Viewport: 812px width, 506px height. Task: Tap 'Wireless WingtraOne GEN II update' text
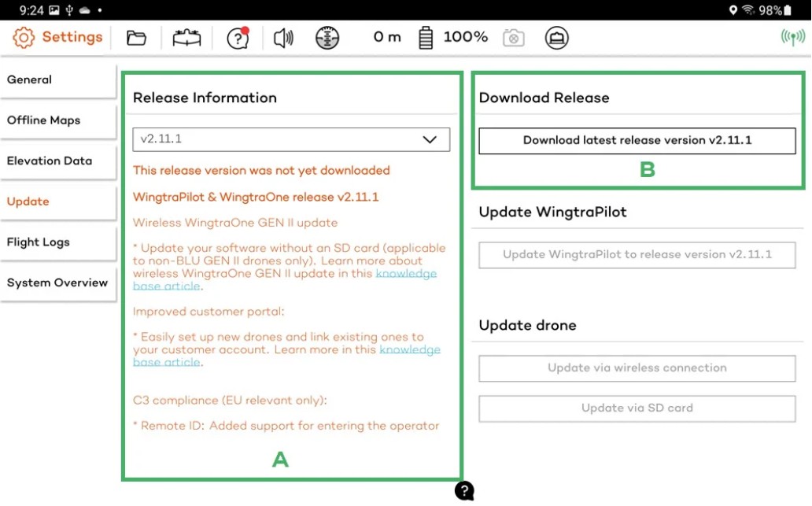point(235,223)
